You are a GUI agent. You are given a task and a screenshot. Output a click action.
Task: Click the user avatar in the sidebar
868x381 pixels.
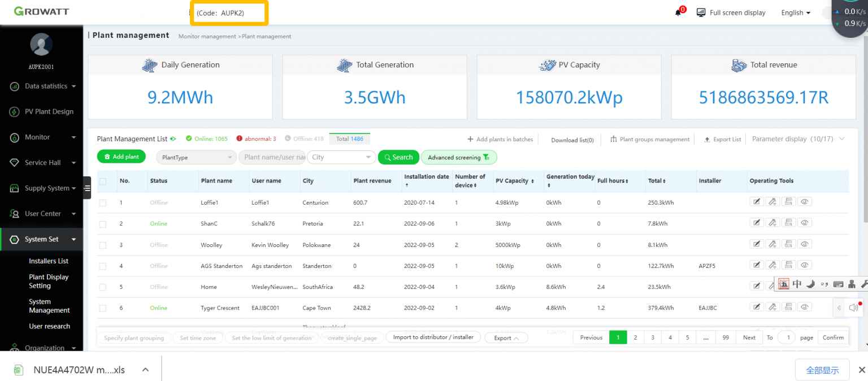(x=41, y=45)
